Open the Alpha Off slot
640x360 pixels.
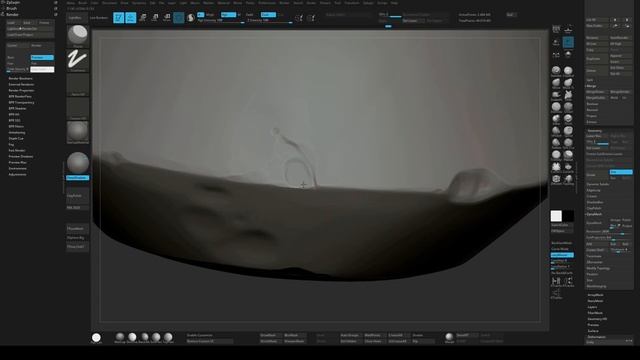78,85
